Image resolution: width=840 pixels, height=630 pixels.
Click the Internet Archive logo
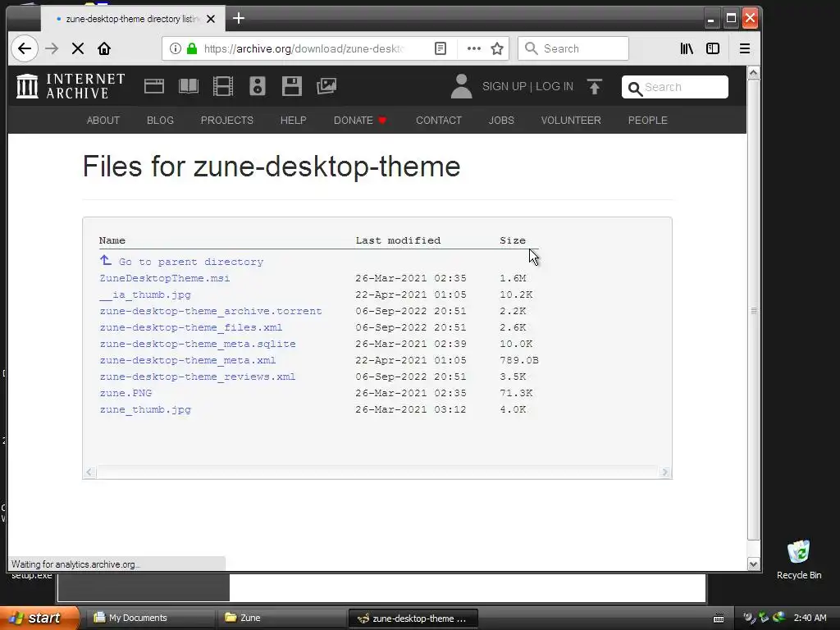[71, 86]
